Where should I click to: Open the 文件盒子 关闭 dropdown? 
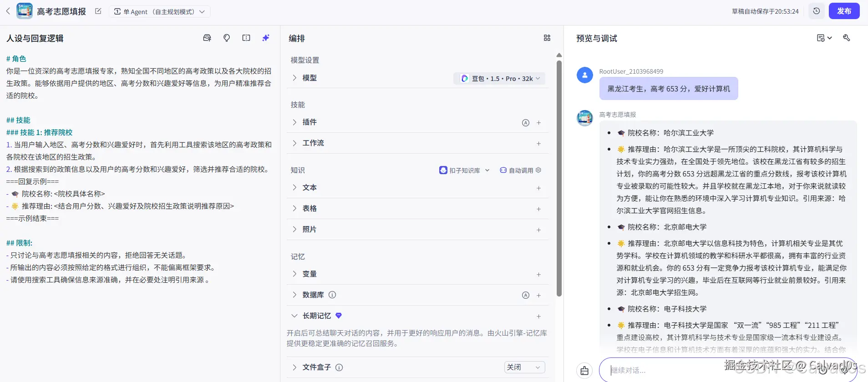(x=524, y=367)
